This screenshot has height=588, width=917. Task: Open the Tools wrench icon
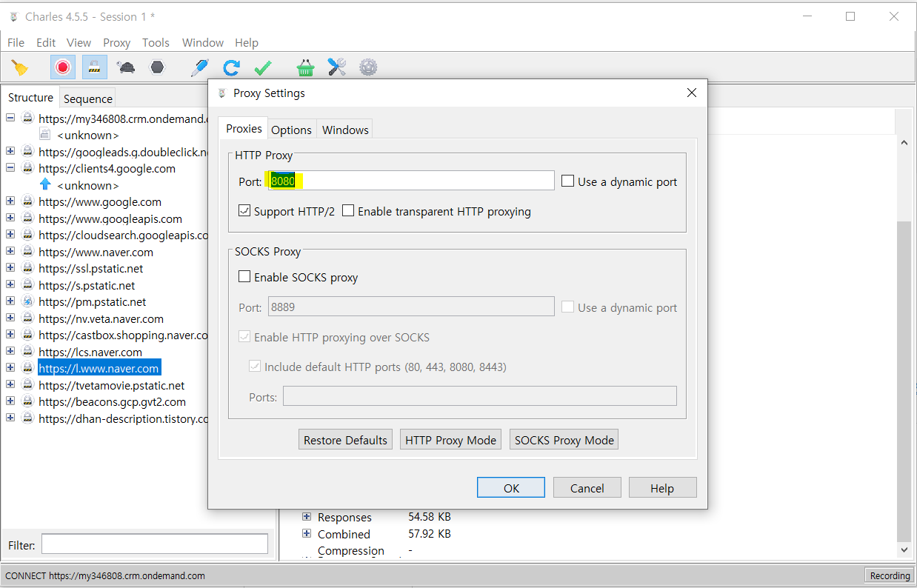pos(337,67)
